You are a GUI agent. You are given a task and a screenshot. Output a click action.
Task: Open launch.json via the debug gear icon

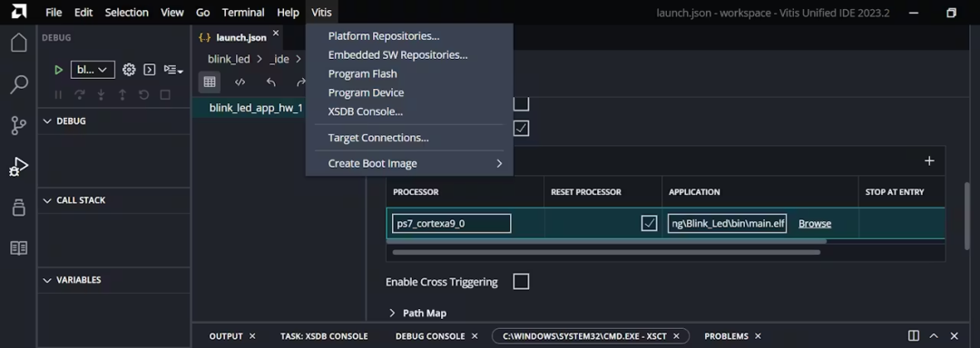[129, 70]
